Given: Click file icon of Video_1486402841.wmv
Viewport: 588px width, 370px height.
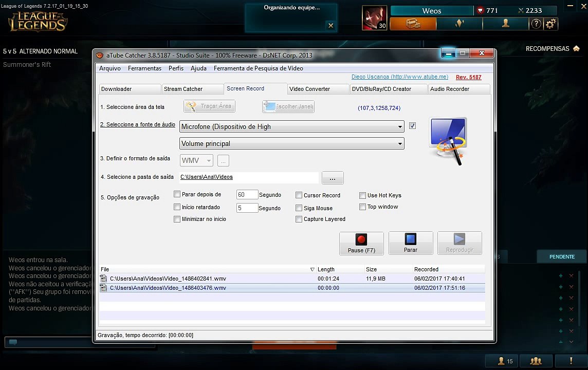Looking at the screenshot, I should (103, 279).
